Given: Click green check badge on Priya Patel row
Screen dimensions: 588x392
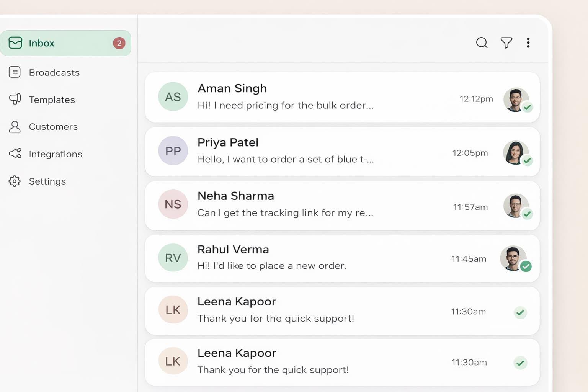Looking at the screenshot, I should point(528,160).
